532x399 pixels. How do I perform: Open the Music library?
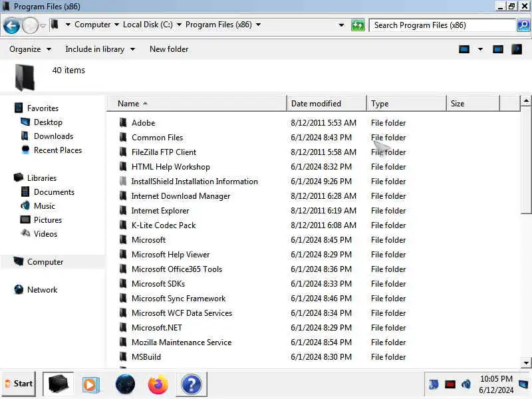point(44,206)
